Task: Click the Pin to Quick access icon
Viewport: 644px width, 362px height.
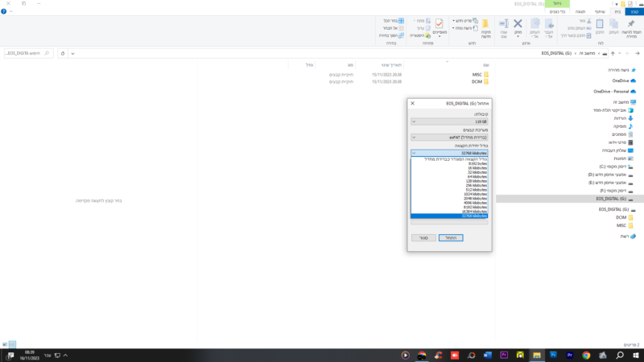Action: [630, 26]
